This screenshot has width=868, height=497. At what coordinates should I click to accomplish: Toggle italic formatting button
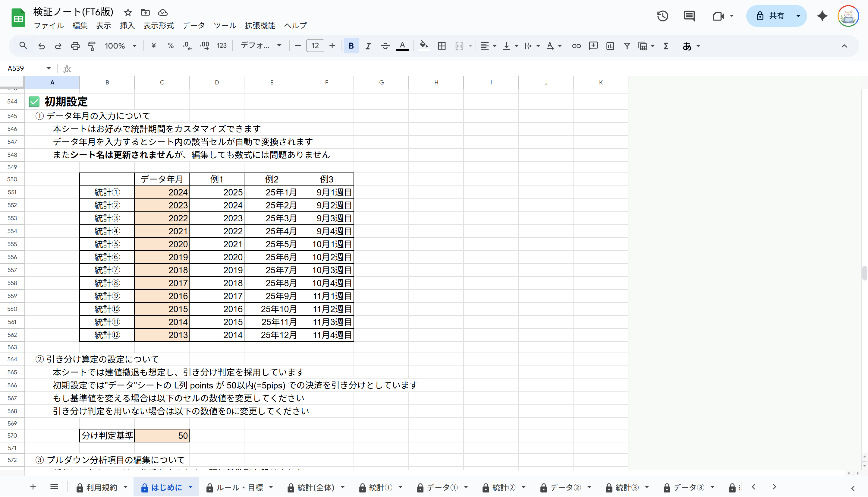pyautogui.click(x=368, y=46)
